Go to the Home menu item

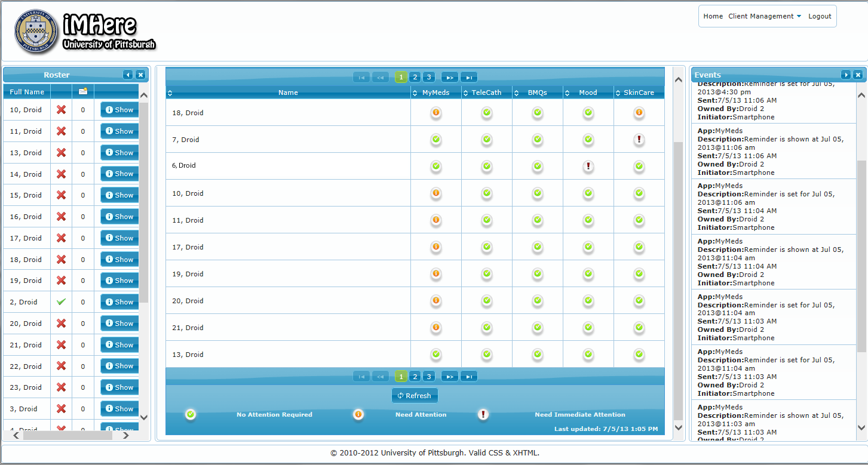[x=713, y=16]
